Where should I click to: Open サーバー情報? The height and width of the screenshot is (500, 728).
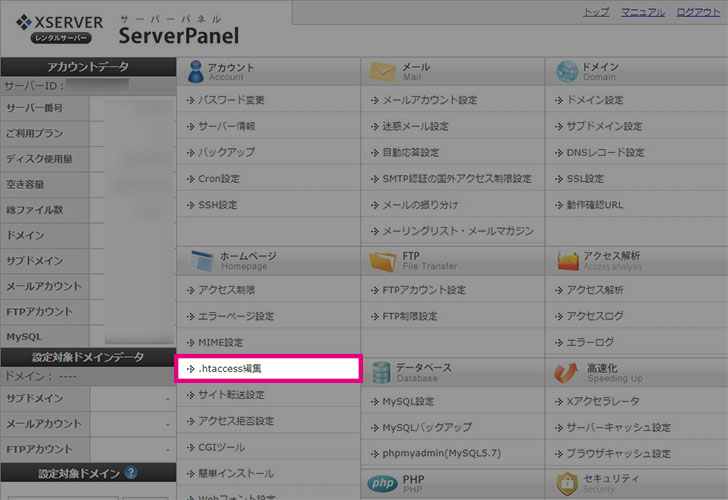[x=227, y=126]
